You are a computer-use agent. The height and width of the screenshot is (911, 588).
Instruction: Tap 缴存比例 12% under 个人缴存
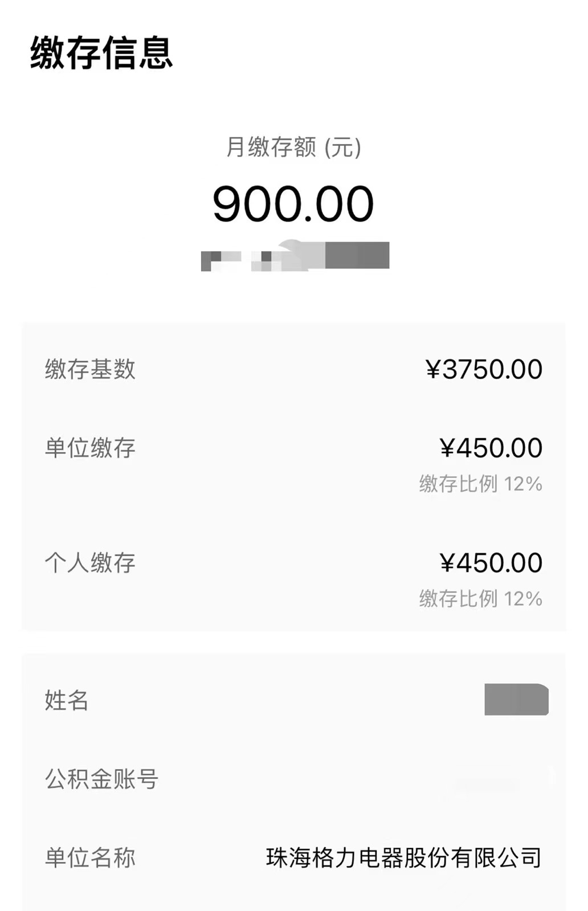pyautogui.click(x=480, y=599)
